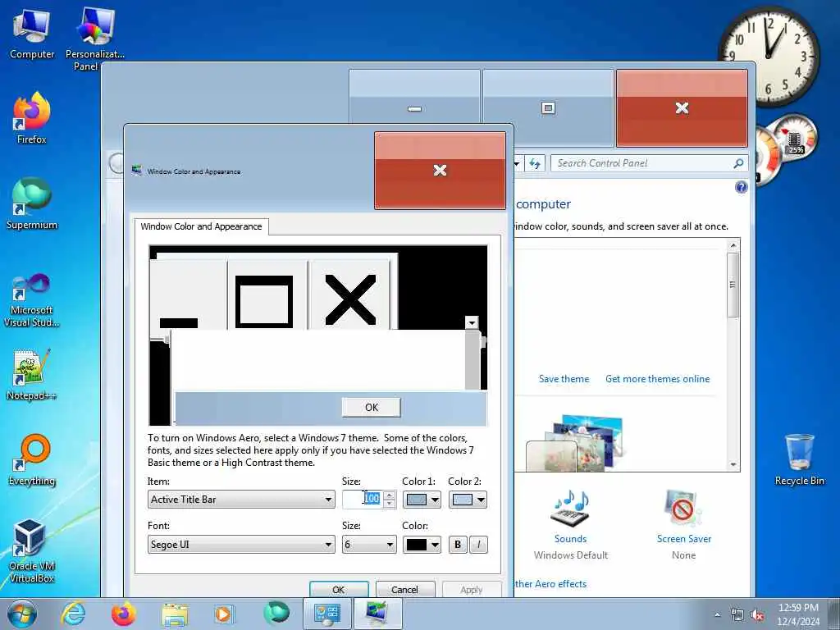Select the stacked photos theme thumbnail
Screen dimensions: 840x630
[x=576, y=444]
